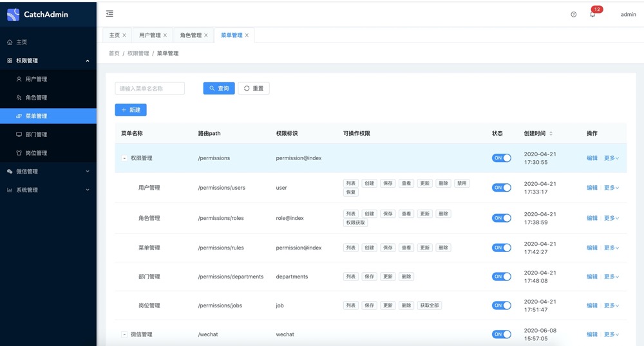
Task: Open 用户管理 in the sidebar
Action: [48, 79]
